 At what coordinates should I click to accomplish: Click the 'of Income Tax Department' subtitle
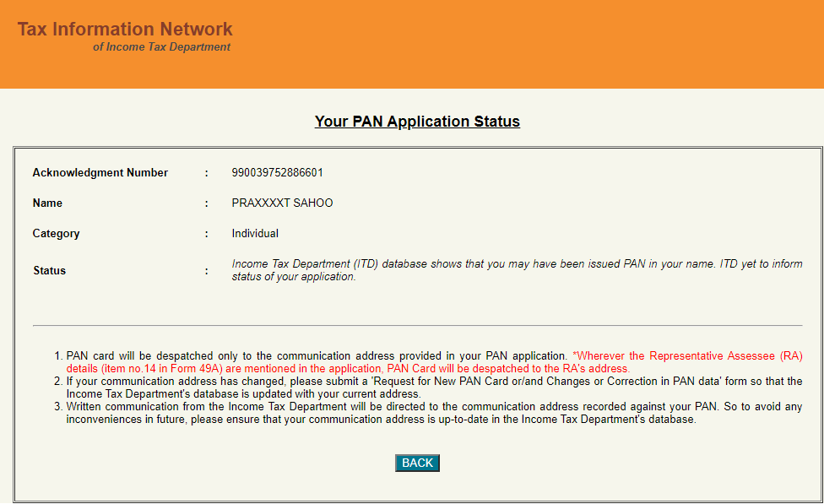pos(161,47)
